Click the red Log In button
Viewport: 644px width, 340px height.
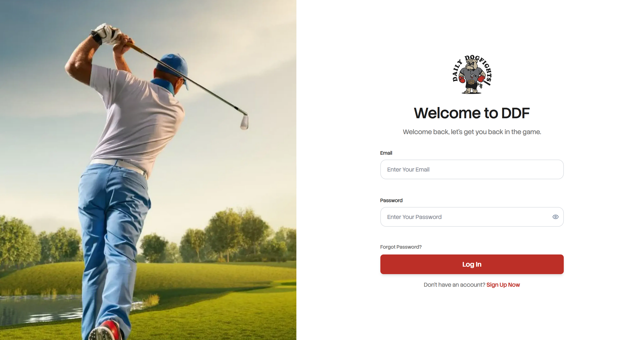tap(472, 264)
